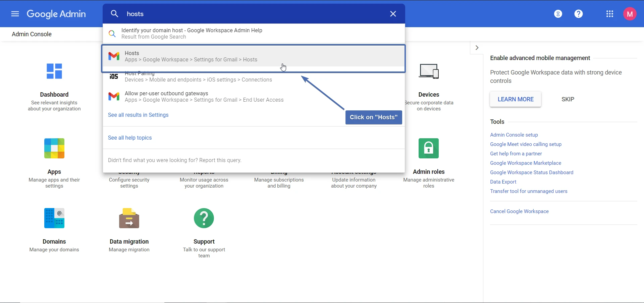
Task: Click the LEARN MORE button
Action: click(515, 99)
